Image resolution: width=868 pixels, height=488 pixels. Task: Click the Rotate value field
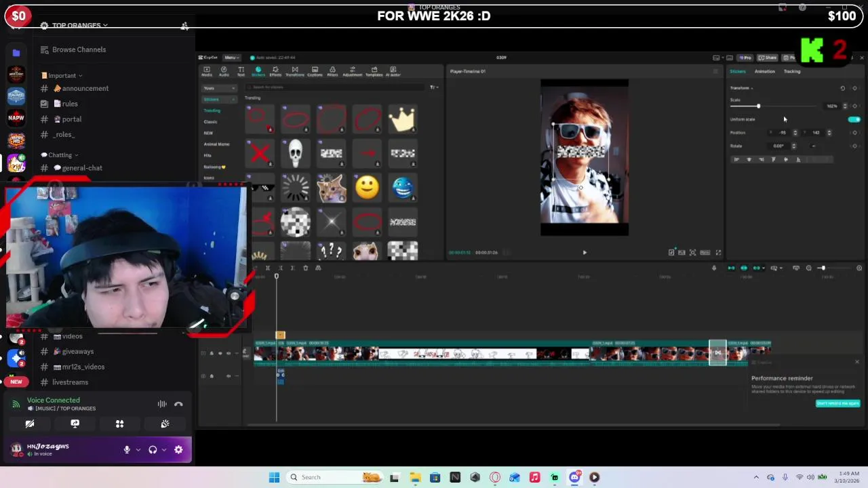coord(779,146)
